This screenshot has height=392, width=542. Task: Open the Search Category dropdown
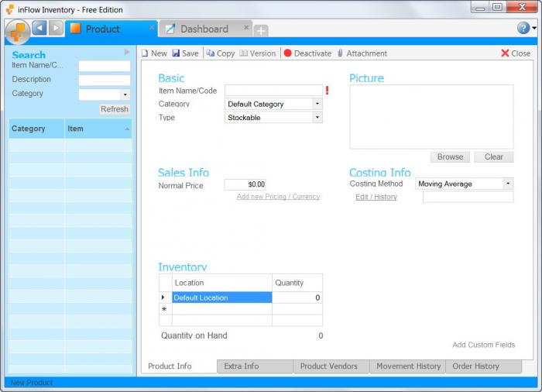[x=125, y=95]
